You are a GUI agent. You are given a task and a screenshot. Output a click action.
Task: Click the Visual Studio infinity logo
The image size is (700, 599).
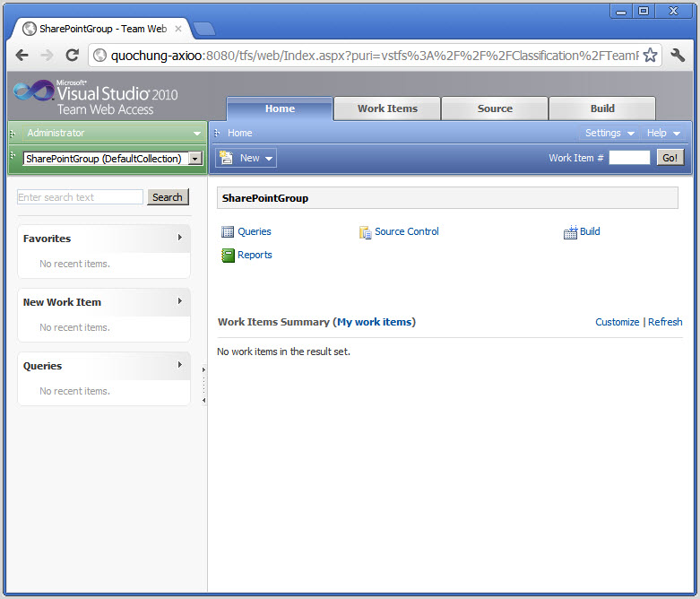pyautogui.click(x=34, y=91)
